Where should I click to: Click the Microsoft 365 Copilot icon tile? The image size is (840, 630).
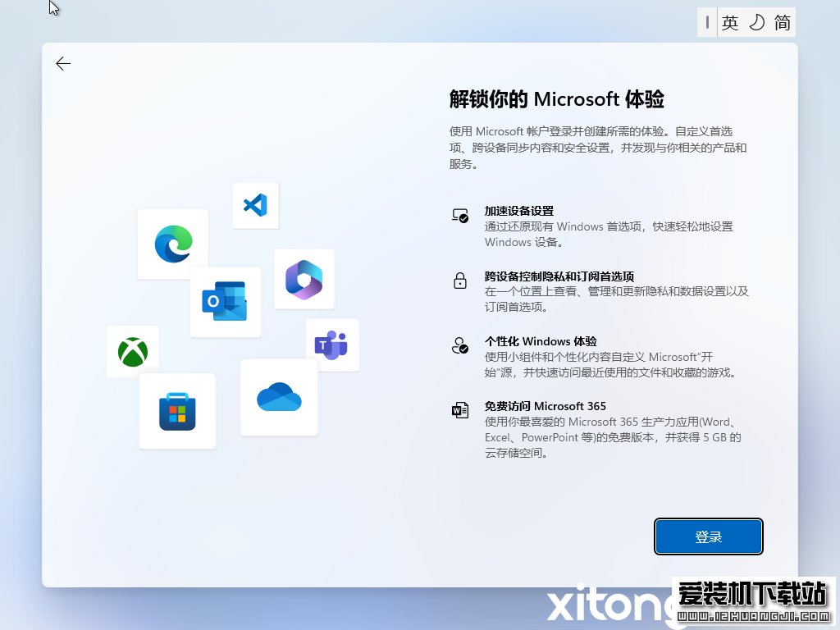click(304, 279)
